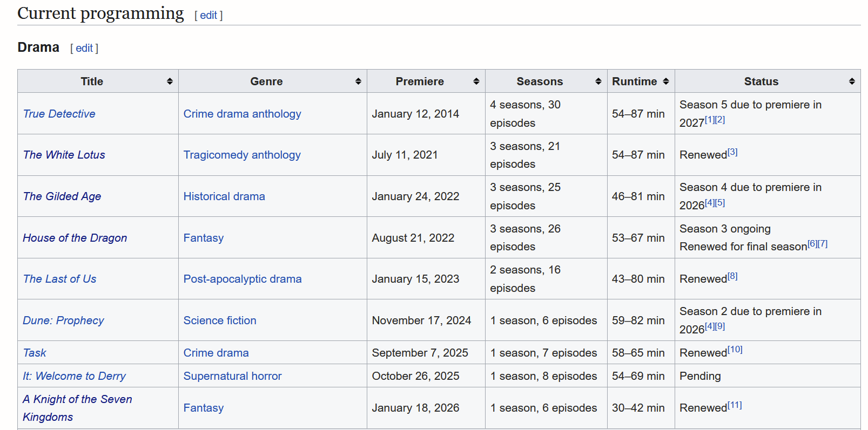Sort table by Runtime column arrows
Viewport: 868px width, 430px height.
666,81
